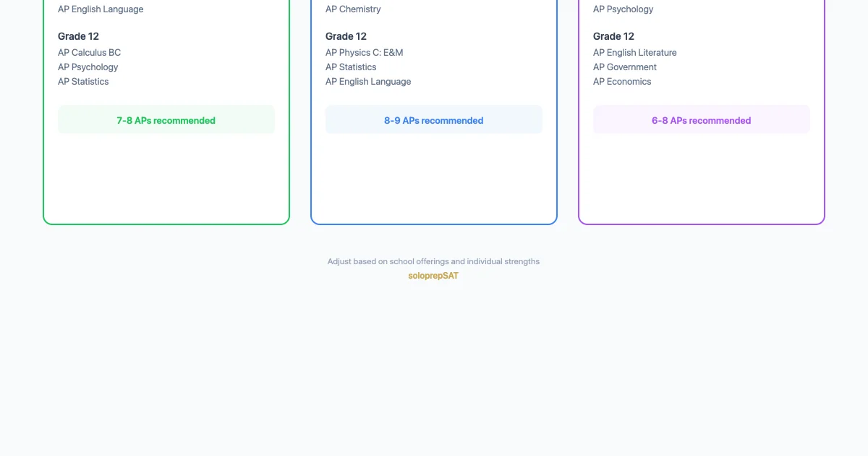Screen dimensions: 868x456
Task: Click the Grade 12 heading in the purple card
Action: pos(614,36)
